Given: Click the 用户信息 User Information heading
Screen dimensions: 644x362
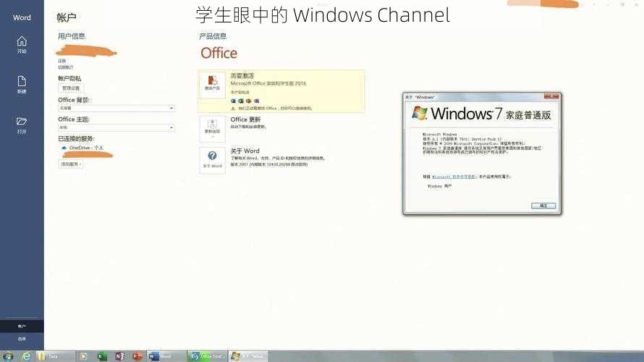Looking at the screenshot, I should [72, 36].
